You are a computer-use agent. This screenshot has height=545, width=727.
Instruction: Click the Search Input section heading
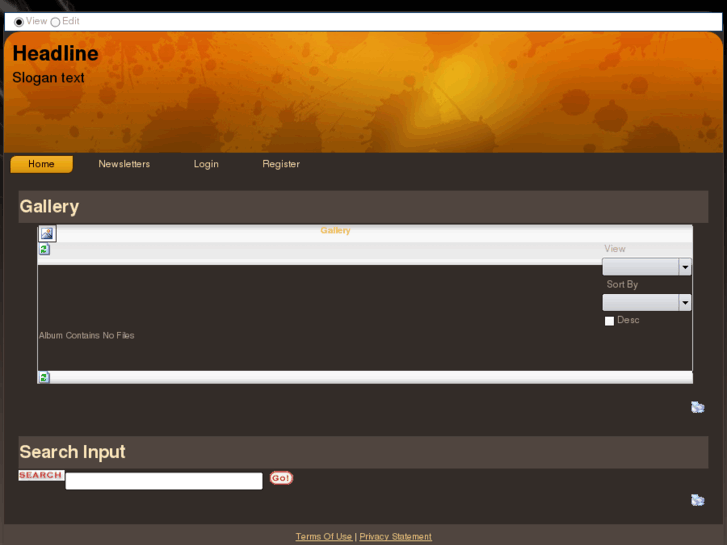pos(72,452)
